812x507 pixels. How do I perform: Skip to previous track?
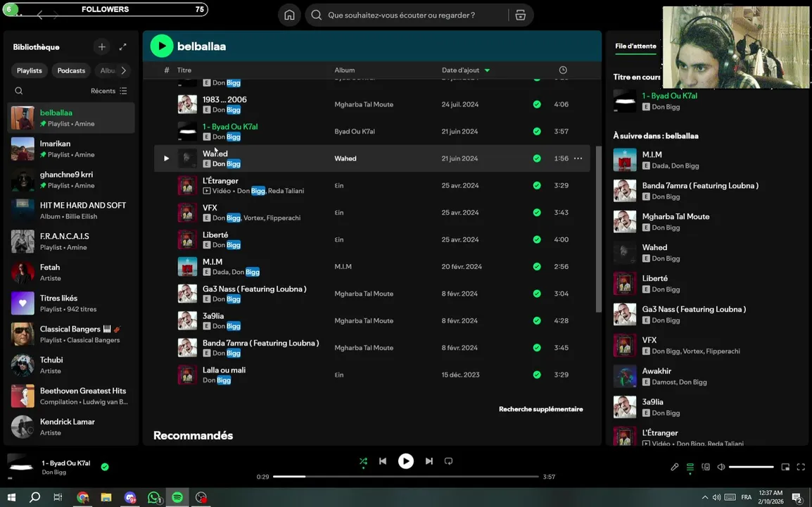coord(383,461)
